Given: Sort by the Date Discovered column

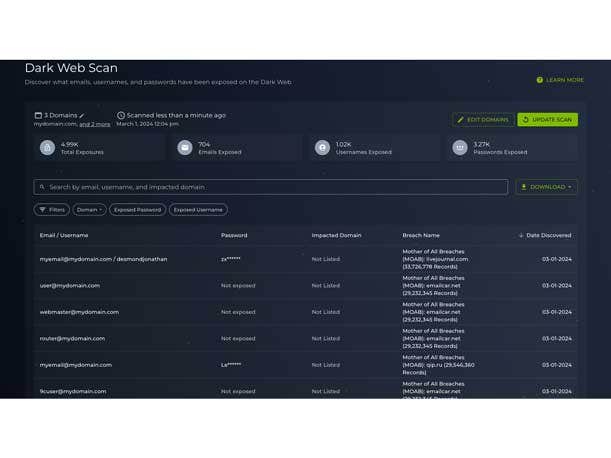Looking at the screenshot, I should point(545,235).
